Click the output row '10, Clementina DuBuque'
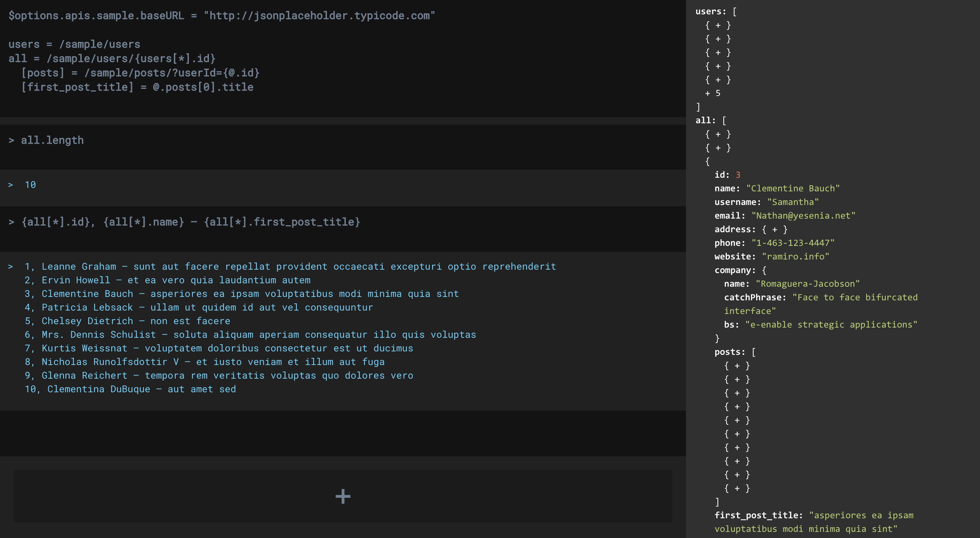980x538 pixels. (130, 389)
